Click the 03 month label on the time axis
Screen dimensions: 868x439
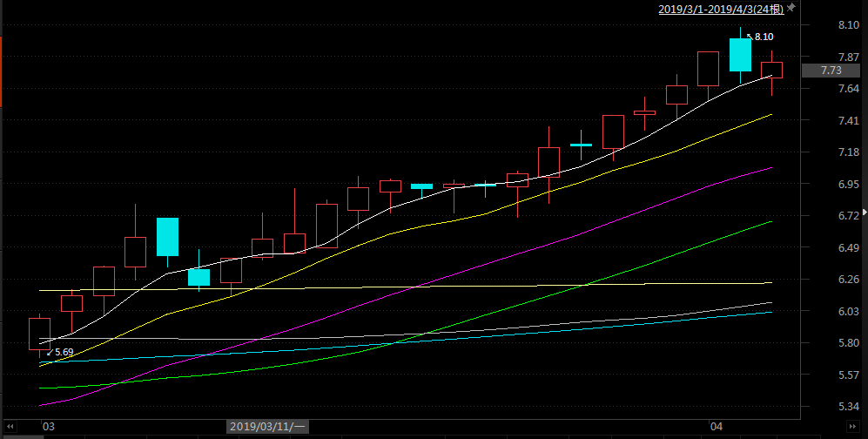[48, 426]
